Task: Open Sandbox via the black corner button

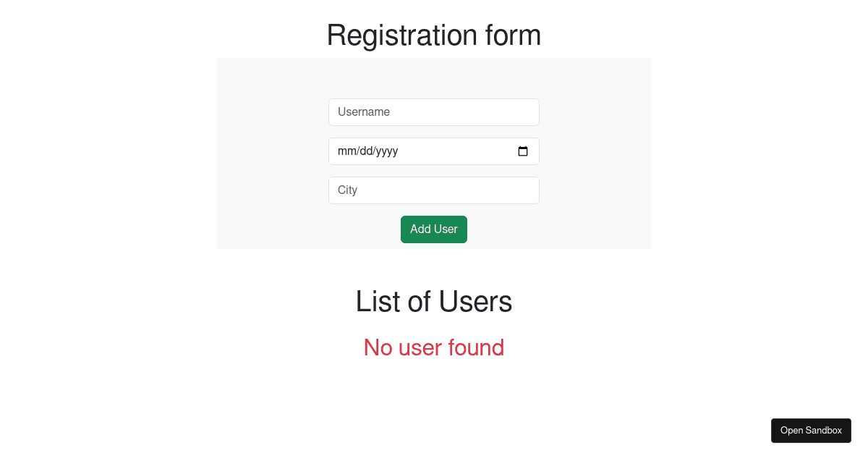Action: coord(811,431)
